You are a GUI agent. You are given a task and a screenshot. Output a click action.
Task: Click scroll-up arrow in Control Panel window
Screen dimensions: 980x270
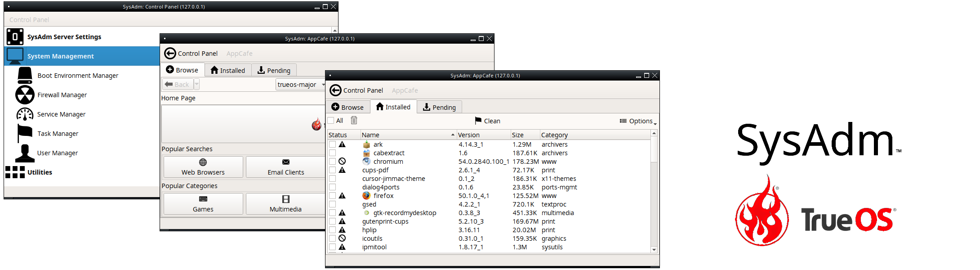point(335,30)
